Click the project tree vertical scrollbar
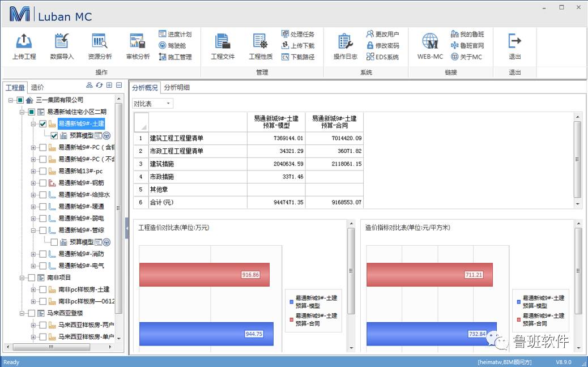 click(x=119, y=208)
